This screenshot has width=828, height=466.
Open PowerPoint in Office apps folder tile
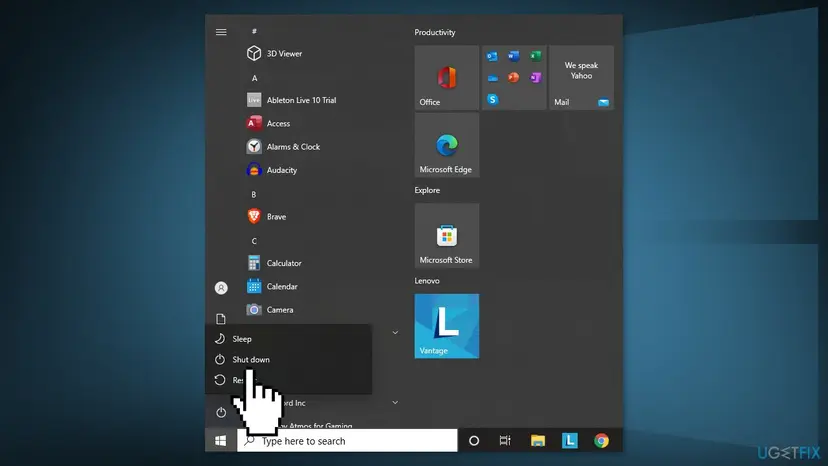coord(514,78)
